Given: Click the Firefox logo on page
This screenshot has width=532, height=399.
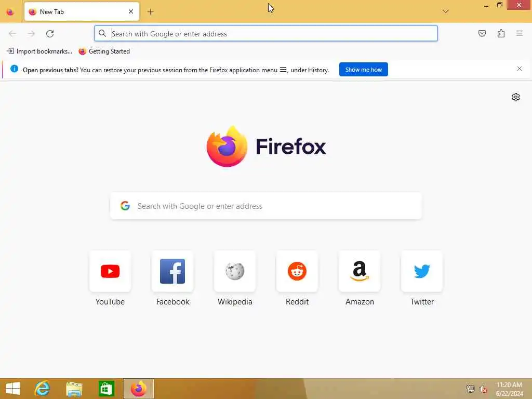Looking at the screenshot, I should pos(267,146).
